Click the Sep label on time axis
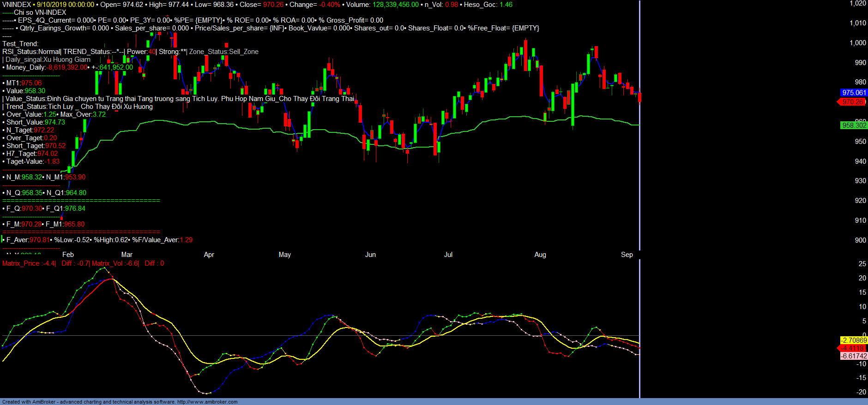The image size is (868, 405). pos(627,255)
